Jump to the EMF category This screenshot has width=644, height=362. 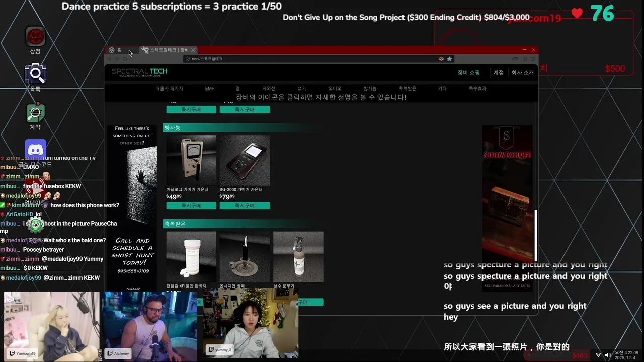pyautogui.click(x=209, y=88)
